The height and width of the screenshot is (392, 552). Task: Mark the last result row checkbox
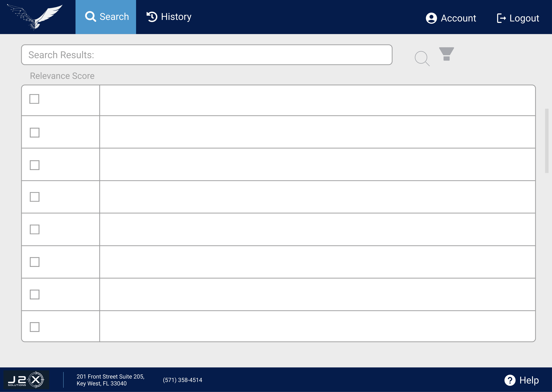pos(34,327)
